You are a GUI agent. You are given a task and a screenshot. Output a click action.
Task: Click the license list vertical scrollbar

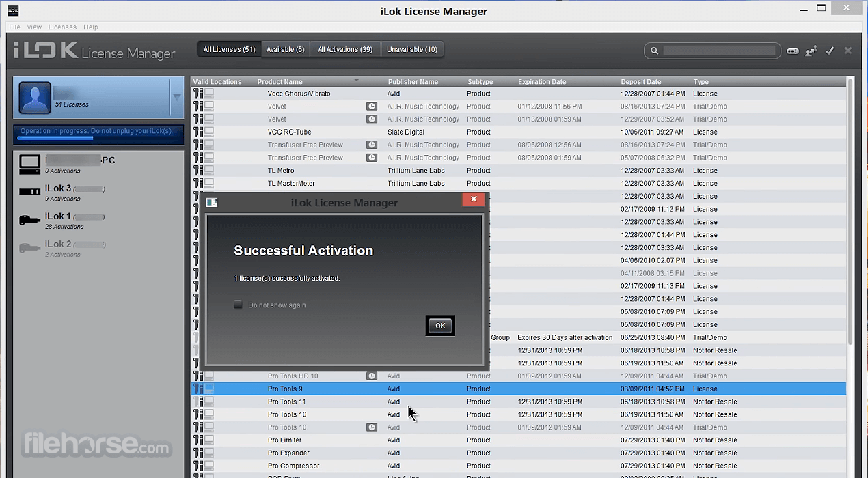(850, 212)
